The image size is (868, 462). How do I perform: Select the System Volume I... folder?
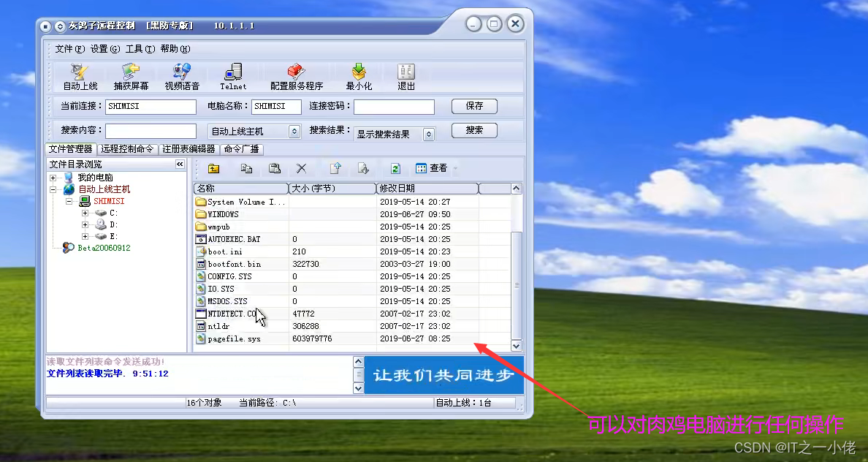(x=241, y=202)
